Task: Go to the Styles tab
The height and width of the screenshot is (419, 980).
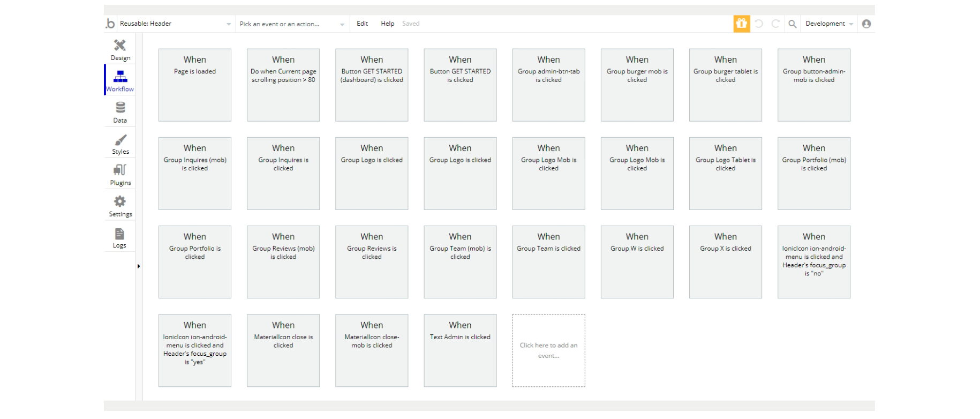Action: pyautogui.click(x=120, y=143)
